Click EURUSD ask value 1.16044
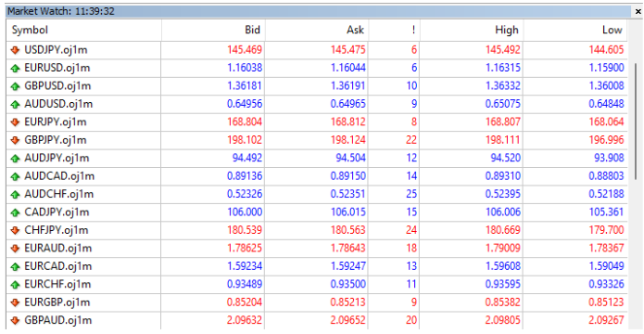This screenshot has height=334, width=644. pos(348,69)
